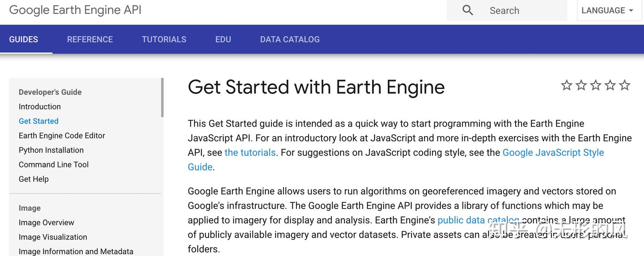
Task: Follow the public data catalog link
Action: tap(479, 220)
